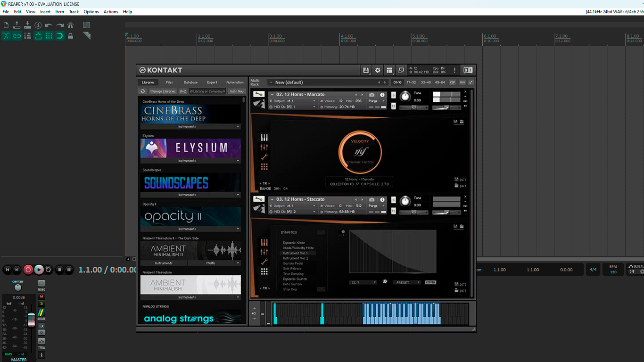The height and width of the screenshot is (362, 644).
Task: Click the NI logo button in Kontakt header
Action: 468,70
